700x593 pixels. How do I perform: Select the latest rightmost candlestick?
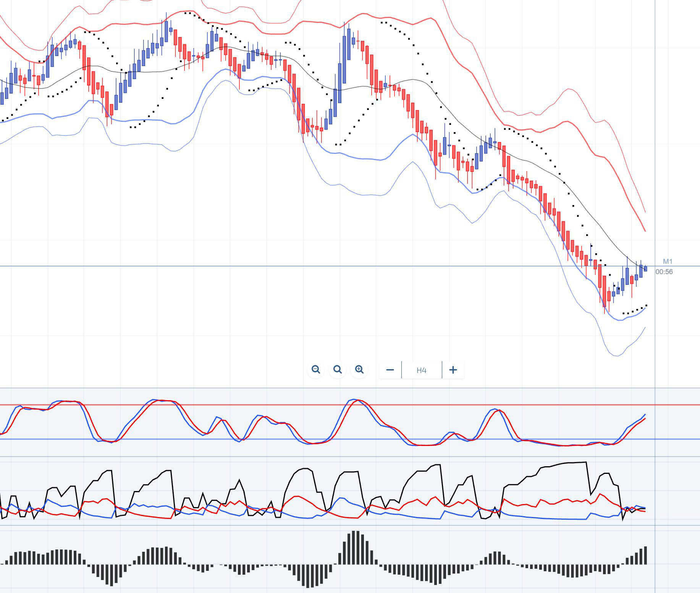(x=645, y=268)
